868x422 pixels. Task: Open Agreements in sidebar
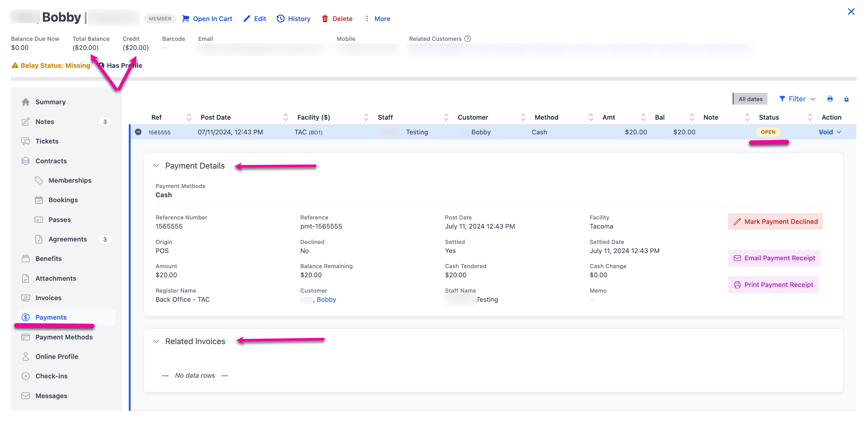(68, 239)
